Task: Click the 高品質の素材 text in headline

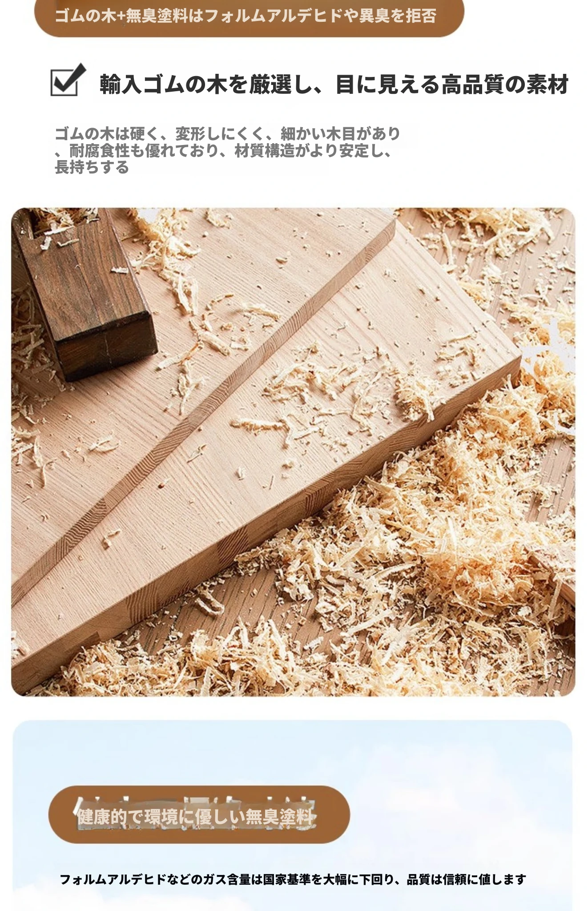Action: 505,84
